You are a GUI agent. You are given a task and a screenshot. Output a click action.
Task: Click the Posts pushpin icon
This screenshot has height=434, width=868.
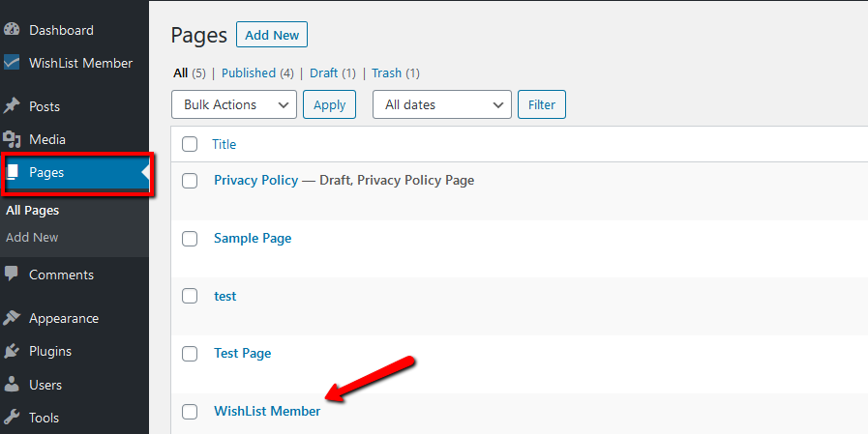click(12, 106)
